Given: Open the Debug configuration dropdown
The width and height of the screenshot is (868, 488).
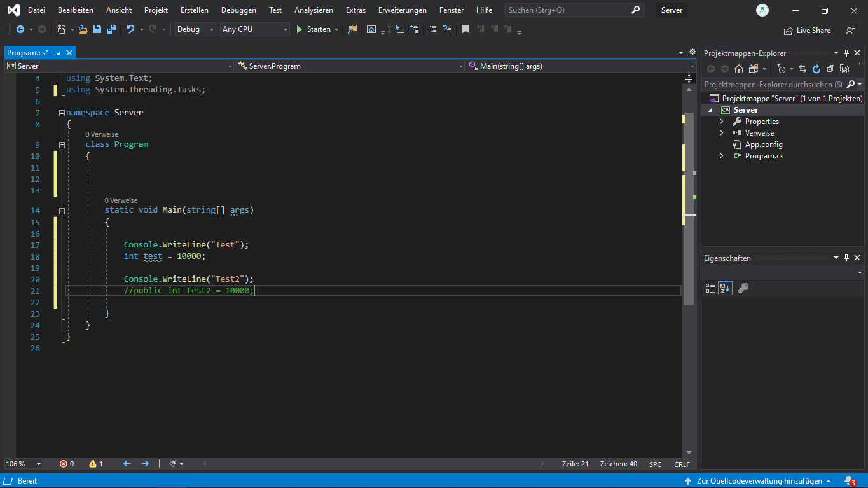Looking at the screenshot, I should tap(195, 29).
